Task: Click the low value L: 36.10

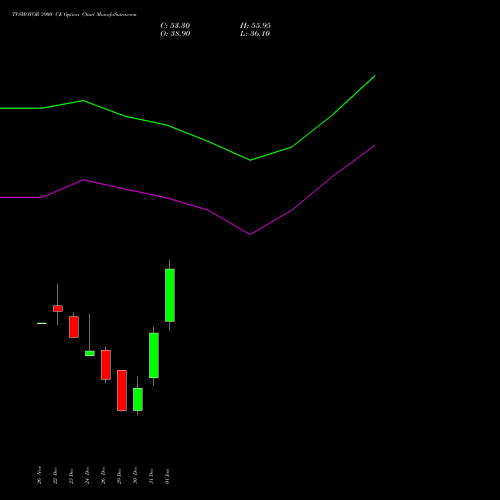Action: tap(255, 34)
